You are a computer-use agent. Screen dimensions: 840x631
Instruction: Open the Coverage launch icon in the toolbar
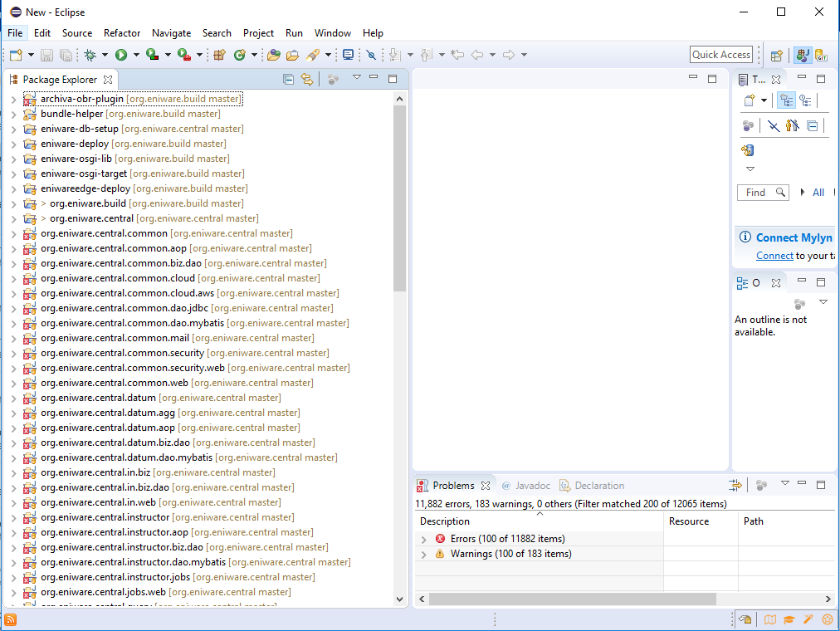(x=151, y=54)
